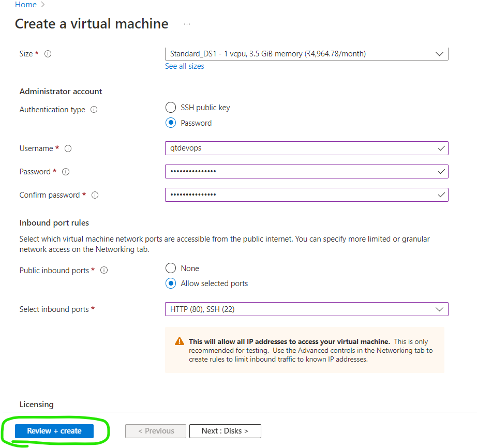Open the Confirm password info icon

95,195
